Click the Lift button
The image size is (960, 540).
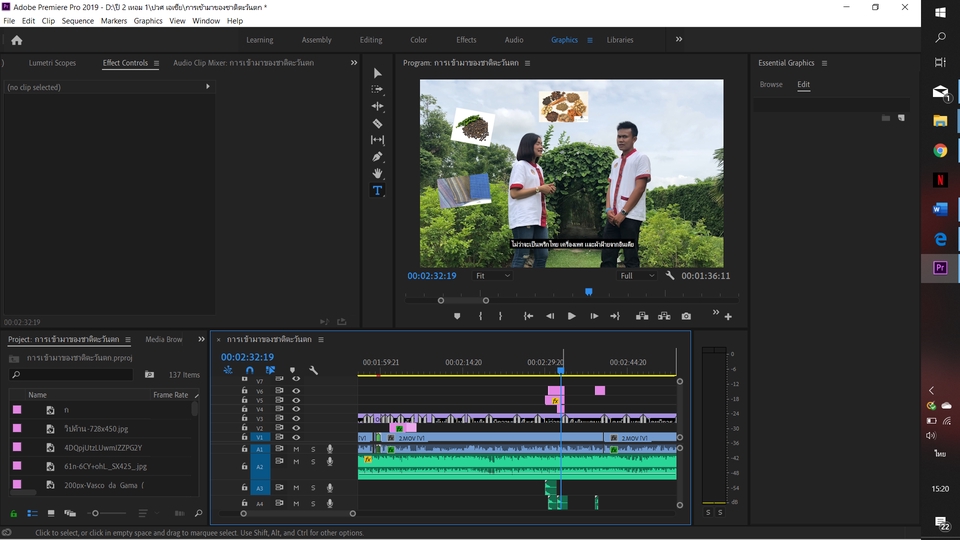point(642,316)
